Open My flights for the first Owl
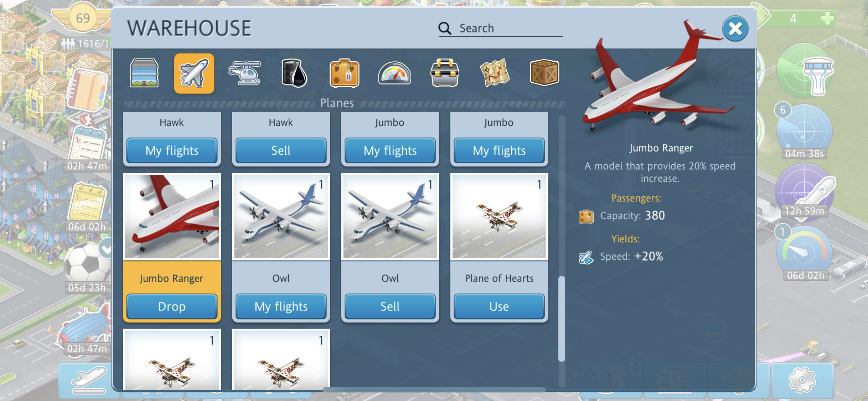Image resolution: width=868 pixels, height=401 pixels. (x=281, y=306)
